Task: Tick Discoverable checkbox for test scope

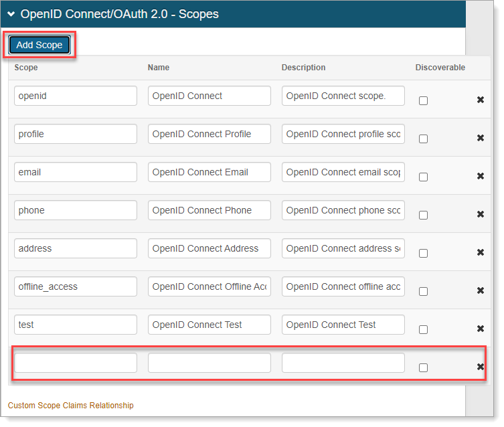Action: (423, 330)
